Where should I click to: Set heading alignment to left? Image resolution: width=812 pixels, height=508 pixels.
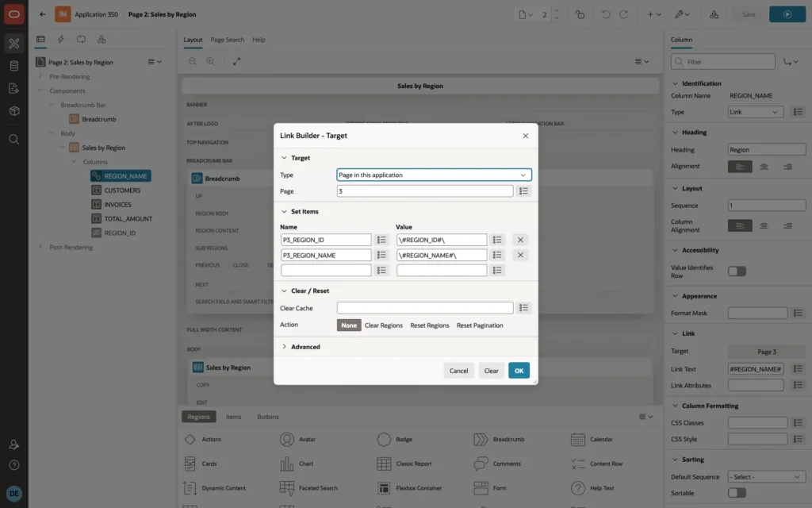[740, 167]
